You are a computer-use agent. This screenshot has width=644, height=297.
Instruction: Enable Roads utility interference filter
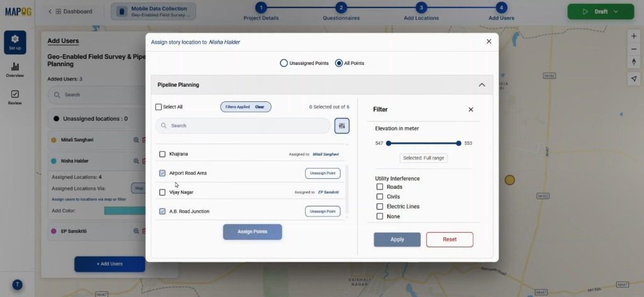tap(379, 187)
